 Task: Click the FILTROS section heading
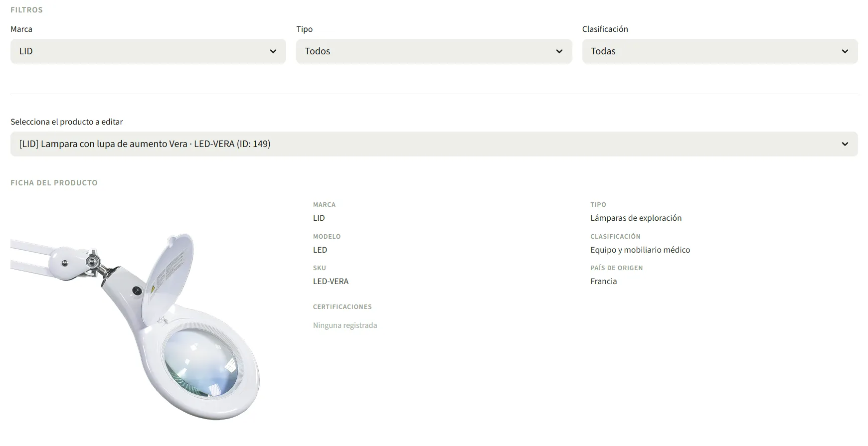(26, 10)
